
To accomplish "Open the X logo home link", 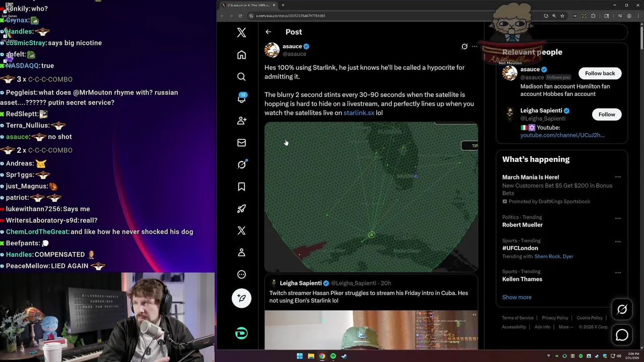I will (x=242, y=33).
